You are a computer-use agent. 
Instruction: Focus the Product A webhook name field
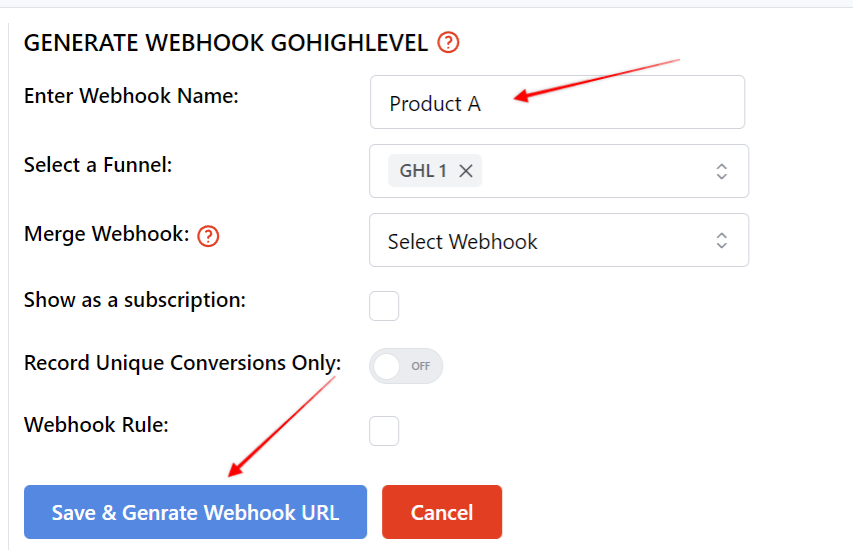click(557, 102)
